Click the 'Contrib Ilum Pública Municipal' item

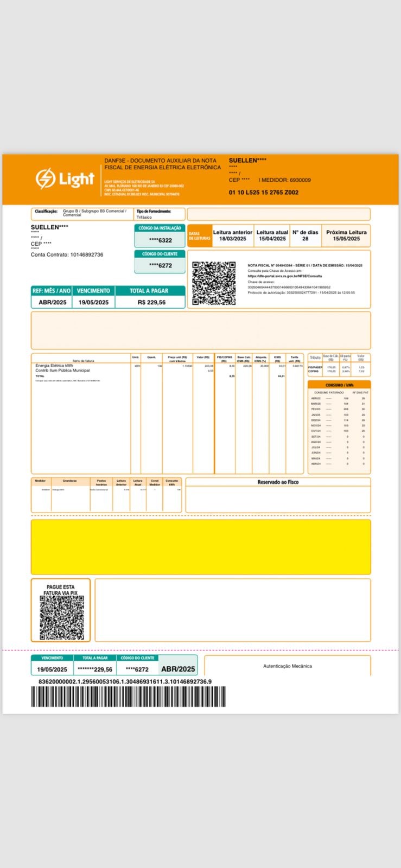[62, 371]
